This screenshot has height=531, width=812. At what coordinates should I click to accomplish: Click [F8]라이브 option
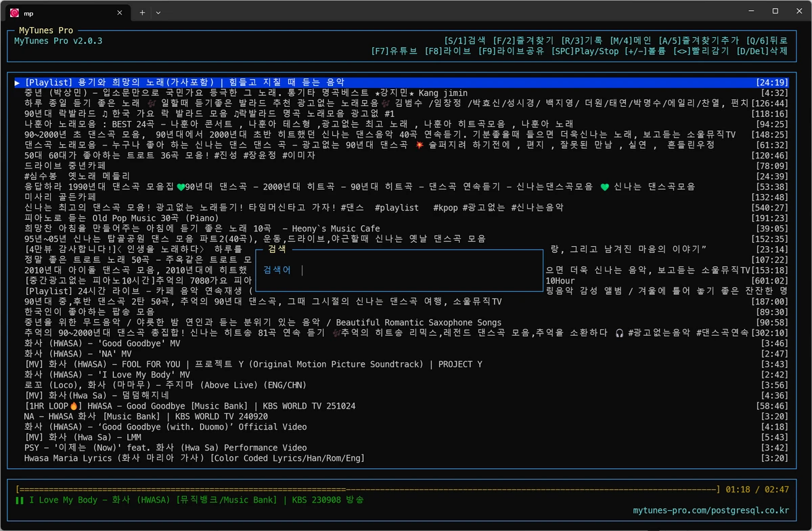[x=448, y=51]
